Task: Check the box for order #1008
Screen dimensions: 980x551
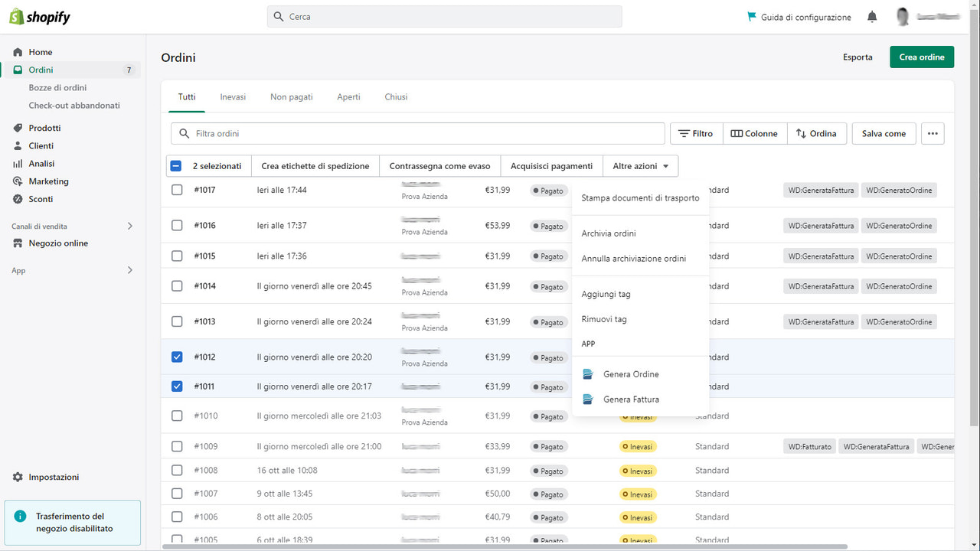Action: (x=177, y=471)
